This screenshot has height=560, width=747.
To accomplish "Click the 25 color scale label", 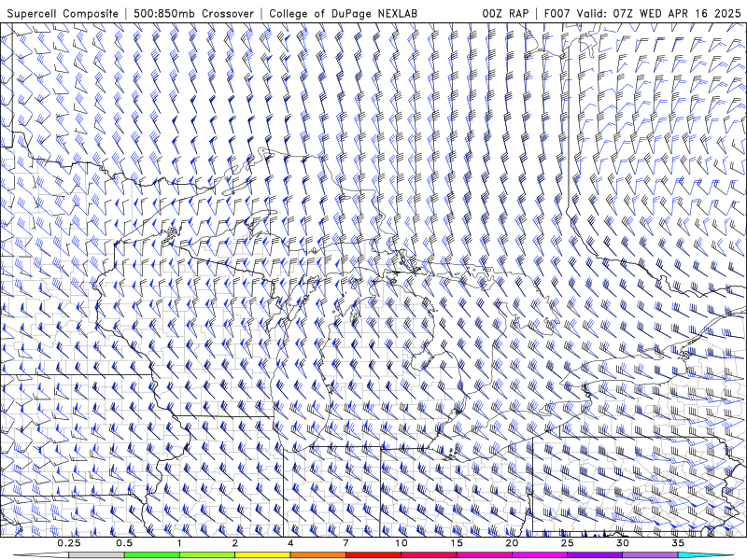I will 567,543.
